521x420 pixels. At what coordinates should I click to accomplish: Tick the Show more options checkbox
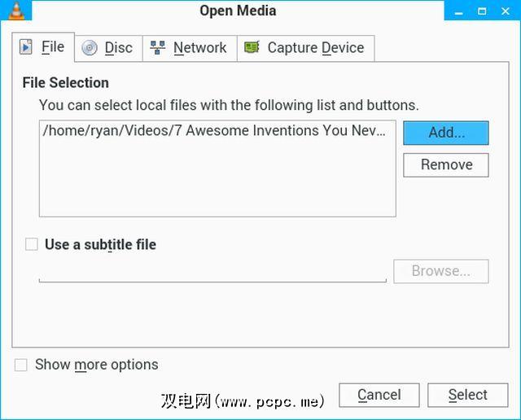click(x=21, y=365)
